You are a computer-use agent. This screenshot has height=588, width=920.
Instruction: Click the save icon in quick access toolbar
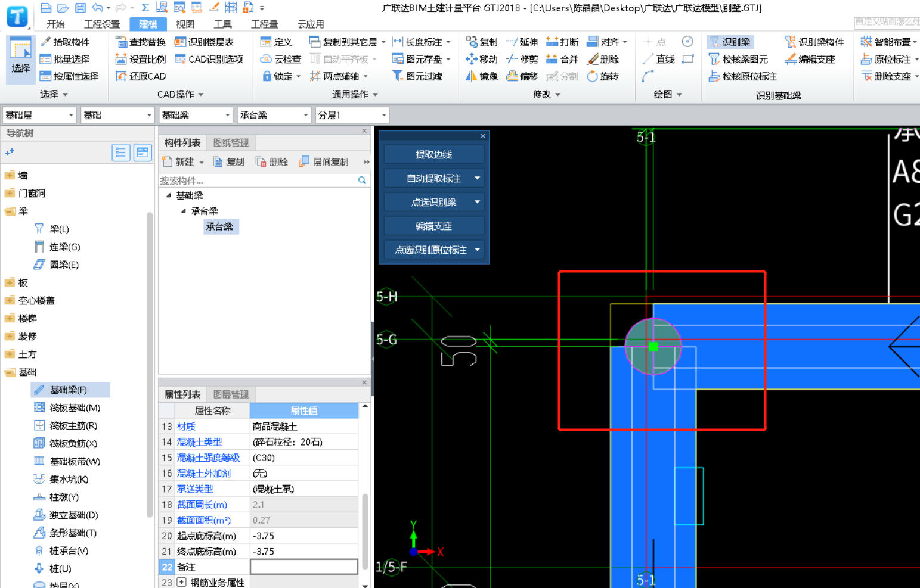(80, 8)
